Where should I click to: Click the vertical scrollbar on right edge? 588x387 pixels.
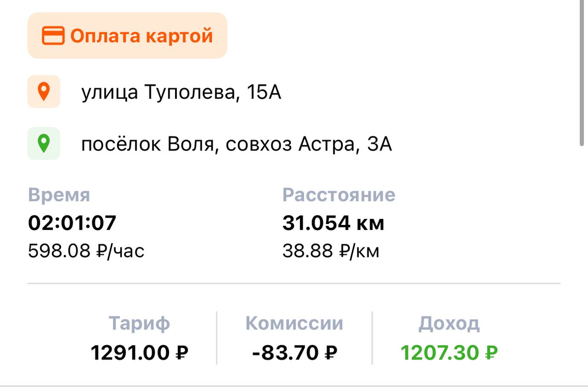coord(582,73)
